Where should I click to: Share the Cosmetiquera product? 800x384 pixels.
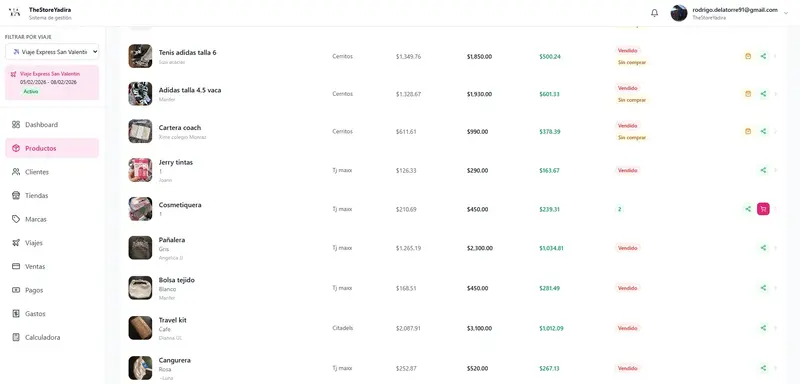tap(748, 209)
